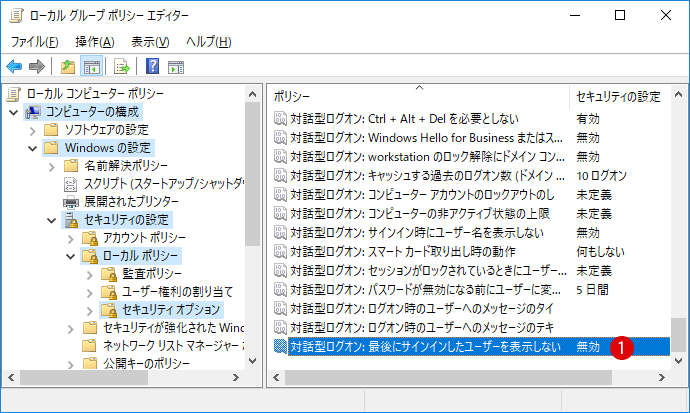Toggle the Show/Hide console tree icon
This screenshot has width=690, height=413.
92,67
